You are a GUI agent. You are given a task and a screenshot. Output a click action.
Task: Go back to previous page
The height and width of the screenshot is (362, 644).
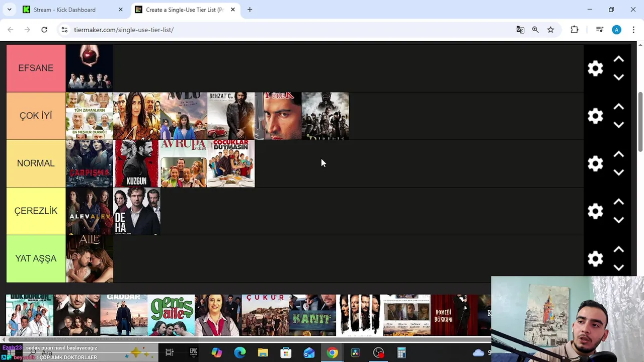(x=11, y=30)
